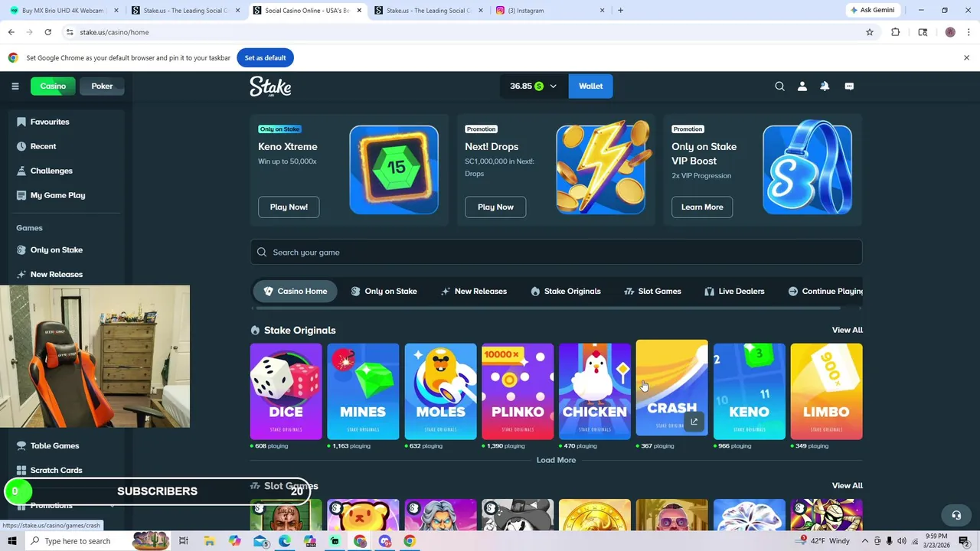Click the address bar URL
The height and width of the screenshot is (551, 980).
114,32
